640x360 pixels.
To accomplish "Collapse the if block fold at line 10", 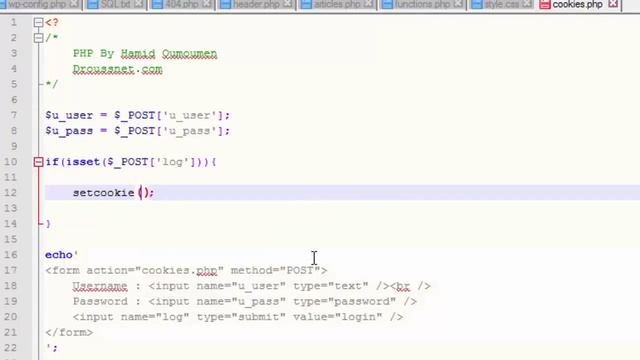I will click(38, 162).
